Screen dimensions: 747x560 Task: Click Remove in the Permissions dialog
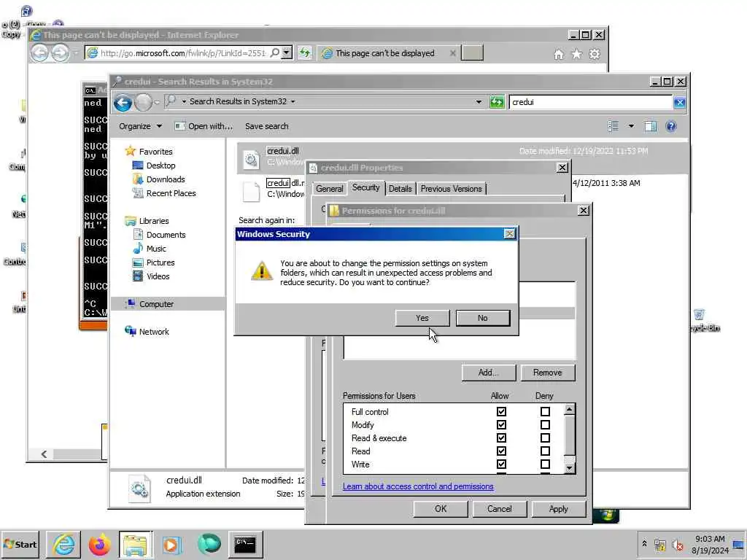547,373
